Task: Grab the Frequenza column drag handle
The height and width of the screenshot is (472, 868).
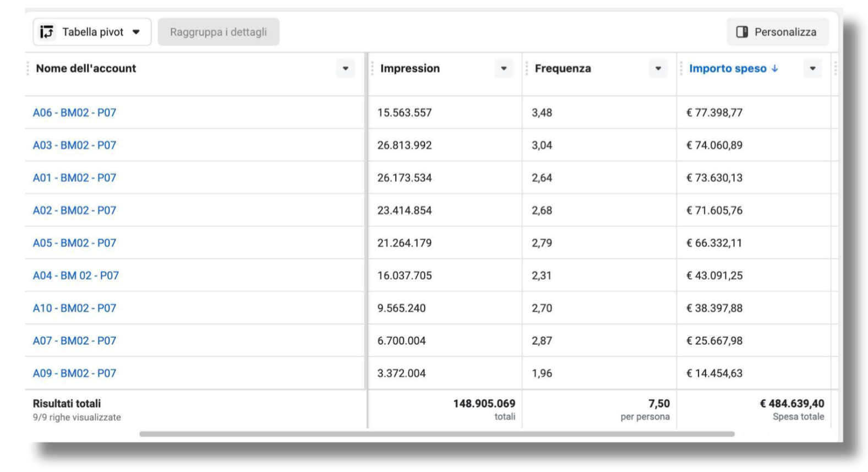Action: (527, 68)
